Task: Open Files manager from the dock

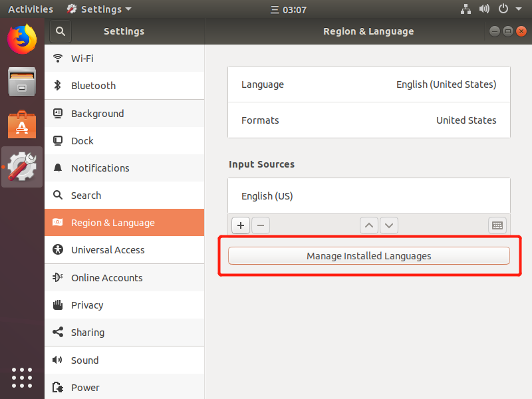Action: coord(22,82)
